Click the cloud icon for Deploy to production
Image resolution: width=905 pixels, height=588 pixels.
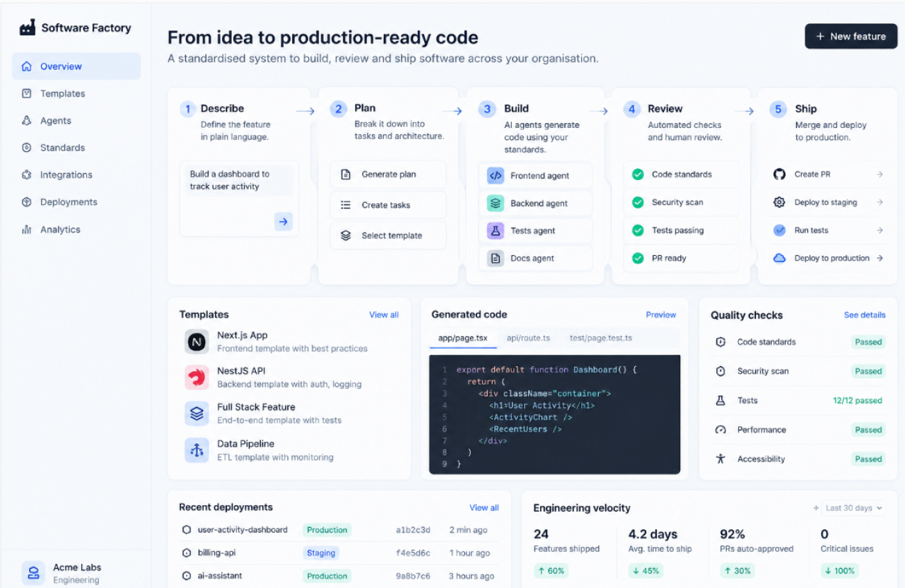tap(779, 258)
